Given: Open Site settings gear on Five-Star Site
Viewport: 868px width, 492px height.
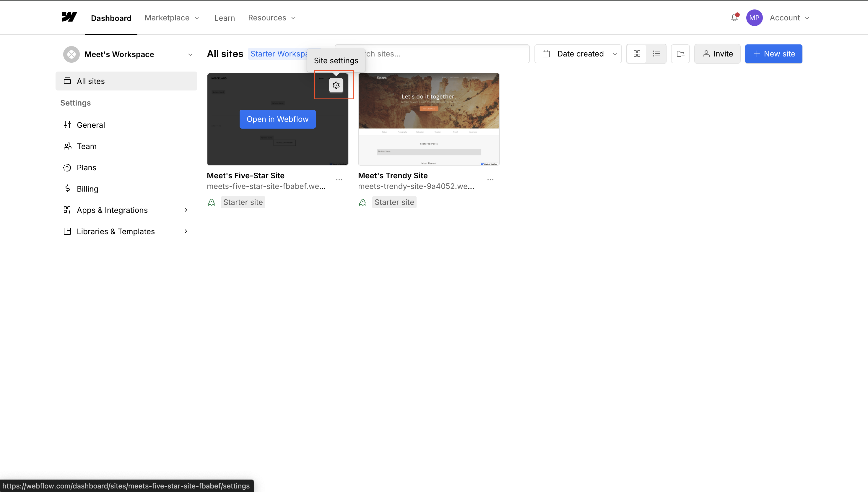Looking at the screenshot, I should coord(336,85).
